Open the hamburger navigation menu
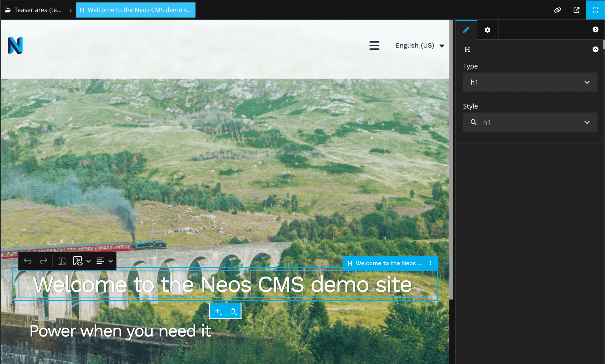The image size is (605, 364). tap(374, 45)
